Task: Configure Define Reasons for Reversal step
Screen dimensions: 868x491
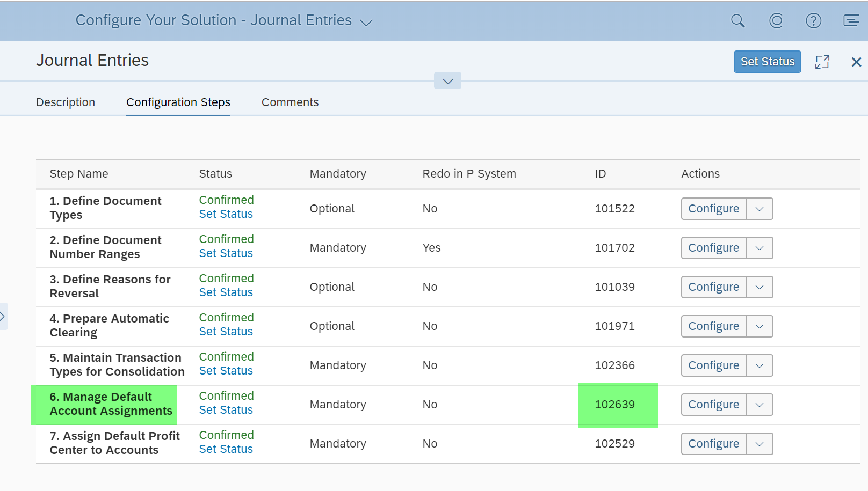Action: tap(713, 287)
